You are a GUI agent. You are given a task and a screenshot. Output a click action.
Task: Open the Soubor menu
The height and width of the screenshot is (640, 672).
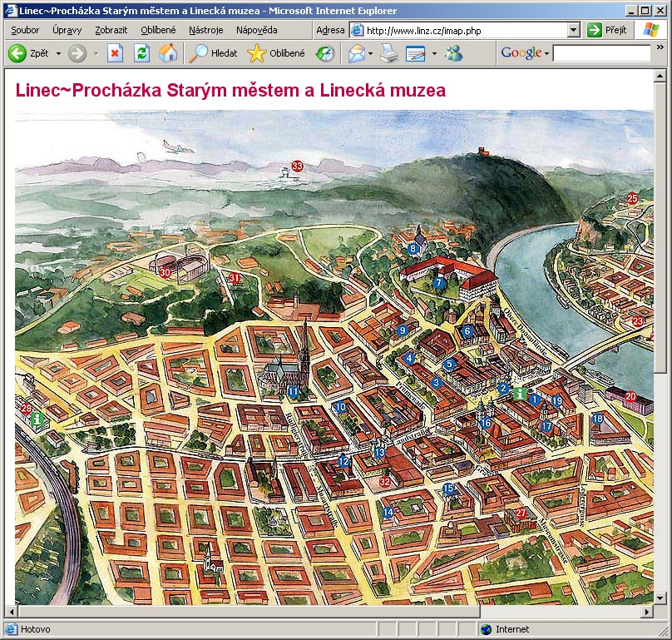pyautogui.click(x=25, y=30)
